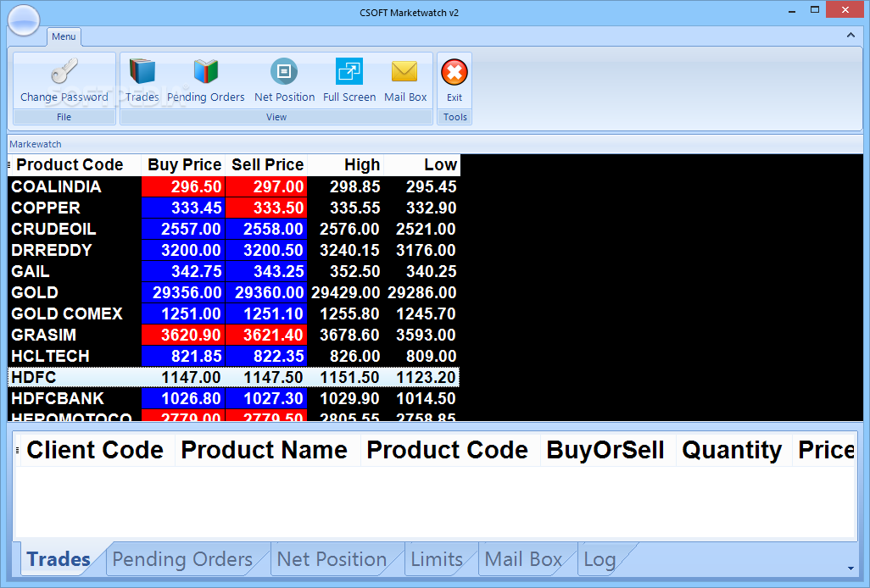Select the COPPER product row
The width and height of the screenshot is (870, 588).
pyautogui.click(x=233, y=208)
